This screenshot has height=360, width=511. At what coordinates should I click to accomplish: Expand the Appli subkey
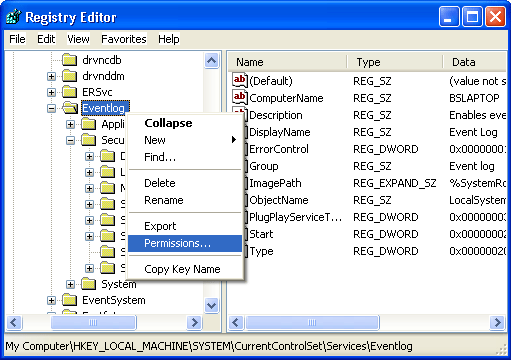pos(70,124)
